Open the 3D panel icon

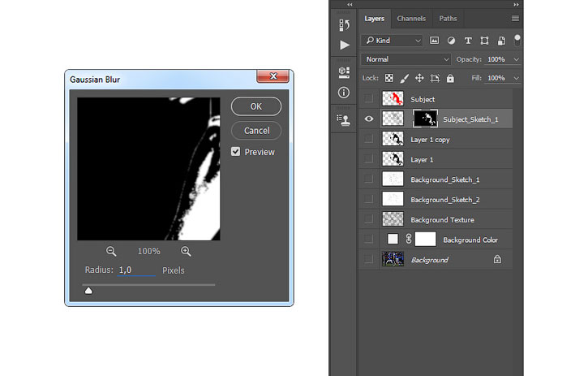pos(344,72)
